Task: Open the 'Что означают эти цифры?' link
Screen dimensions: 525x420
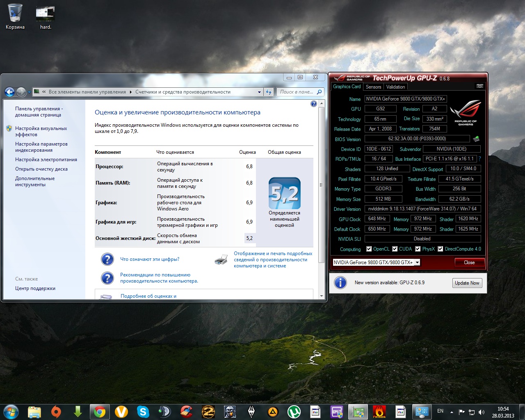Action: [x=150, y=259]
